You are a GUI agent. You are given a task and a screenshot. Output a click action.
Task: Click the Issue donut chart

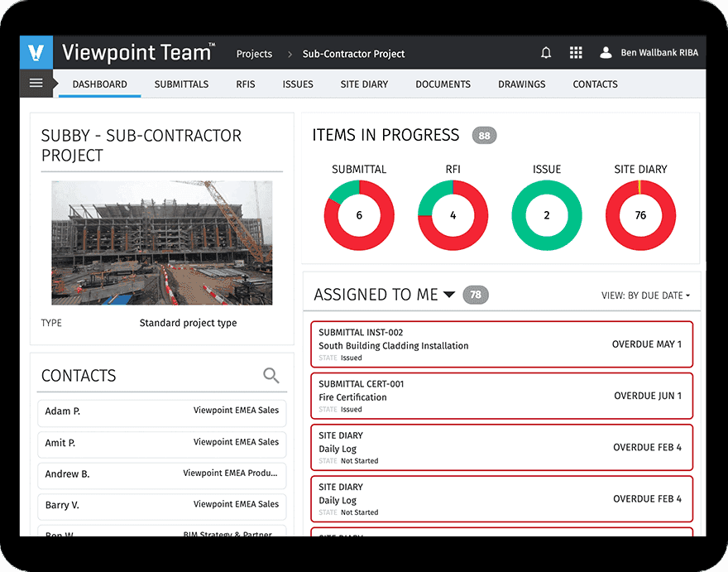[x=546, y=214]
